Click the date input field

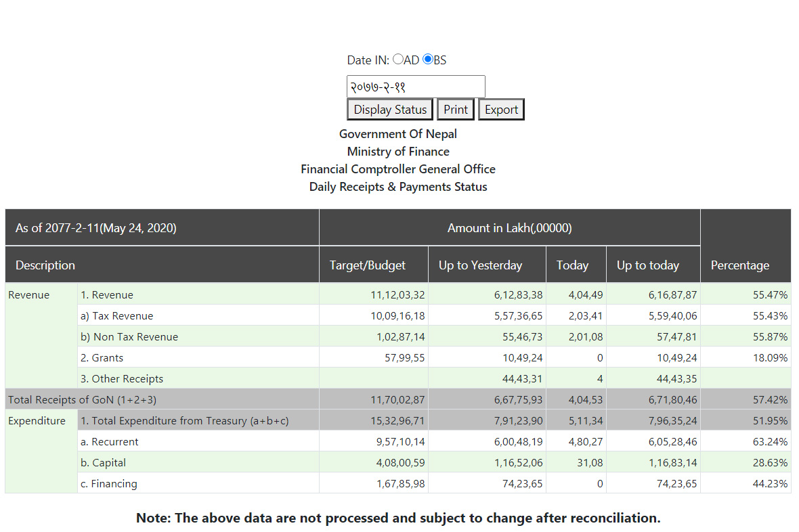(x=416, y=87)
